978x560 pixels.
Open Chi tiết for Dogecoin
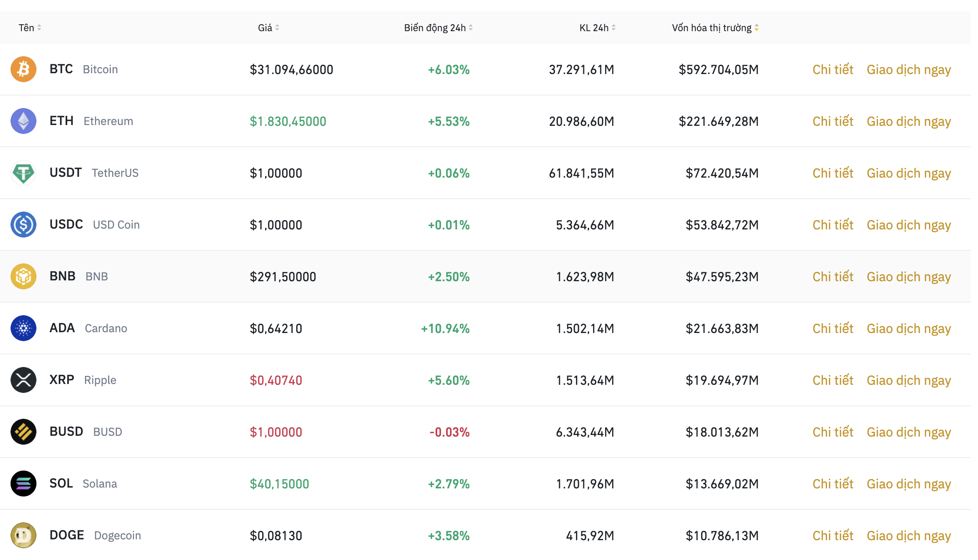tap(833, 536)
